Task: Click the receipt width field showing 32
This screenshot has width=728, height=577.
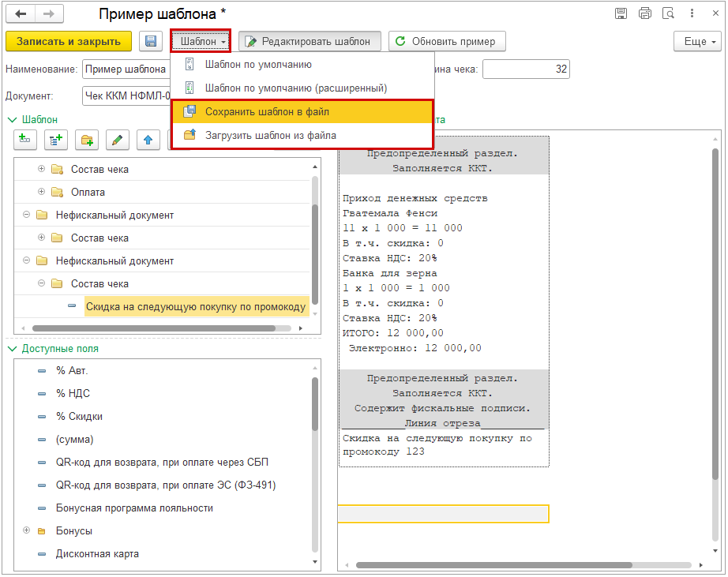Action: click(526, 69)
